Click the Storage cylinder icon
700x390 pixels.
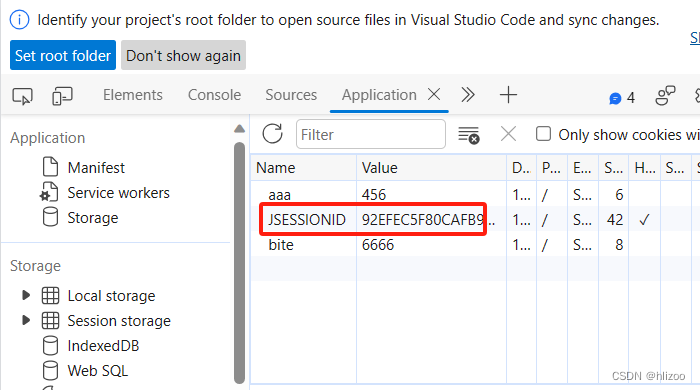click(50, 217)
